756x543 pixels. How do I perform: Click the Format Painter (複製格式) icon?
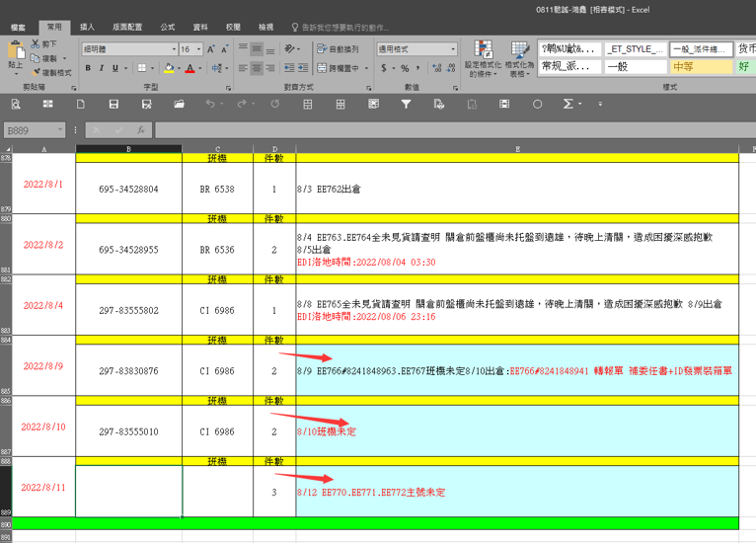pos(37,72)
